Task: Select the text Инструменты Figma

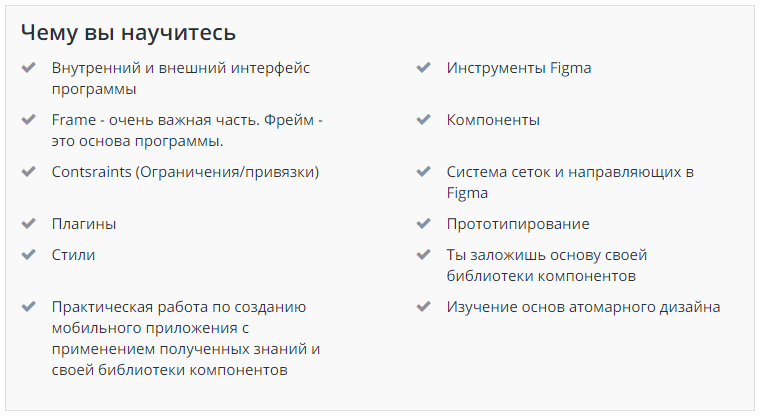Action: pos(519,68)
